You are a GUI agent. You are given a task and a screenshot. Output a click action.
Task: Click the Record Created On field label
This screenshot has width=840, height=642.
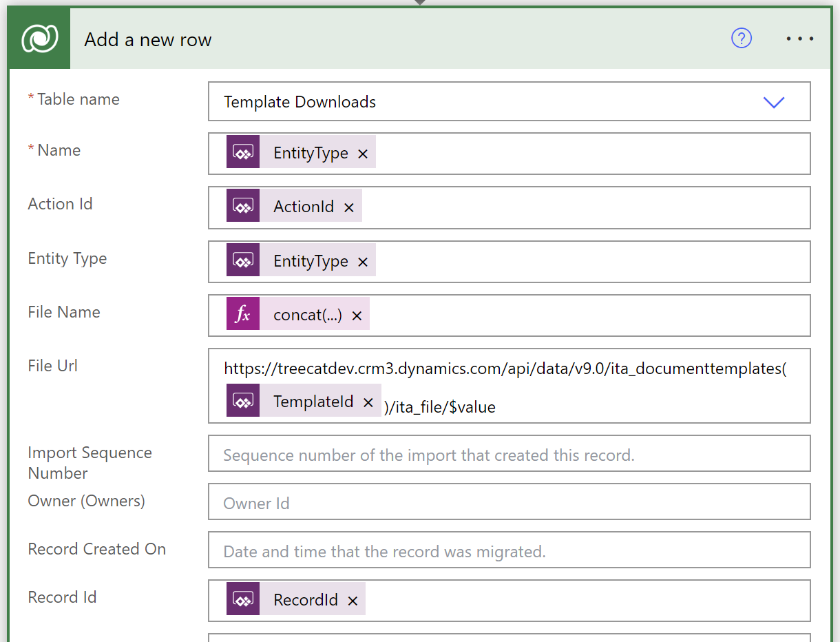(x=96, y=549)
